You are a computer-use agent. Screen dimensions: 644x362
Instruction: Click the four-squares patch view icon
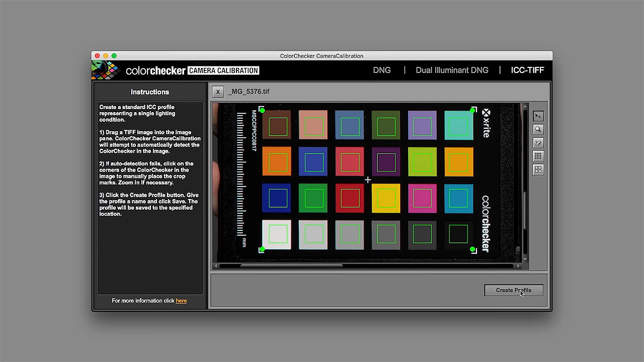(x=538, y=170)
